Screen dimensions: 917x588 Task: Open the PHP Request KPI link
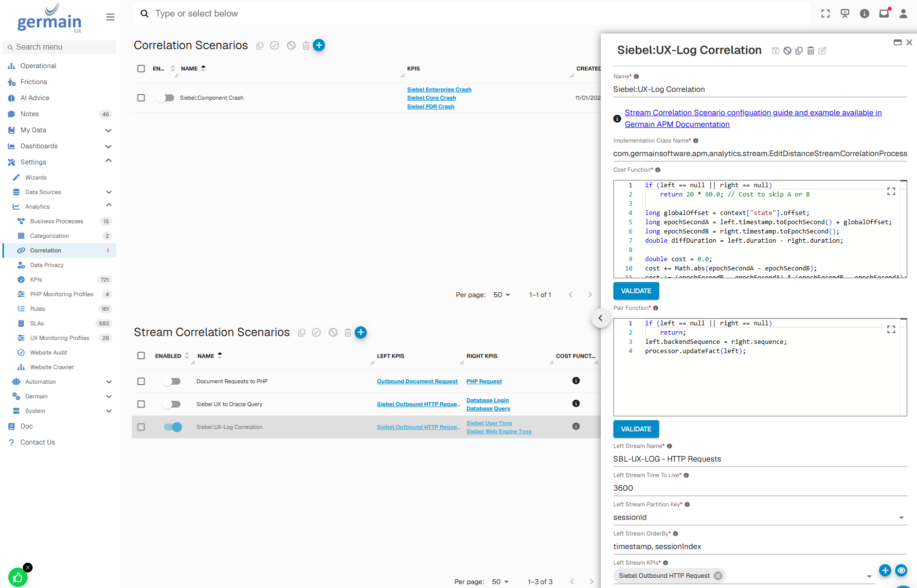(x=484, y=381)
